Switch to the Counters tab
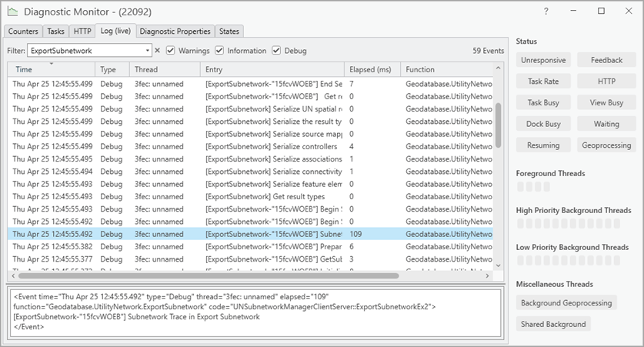 pos(23,32)
